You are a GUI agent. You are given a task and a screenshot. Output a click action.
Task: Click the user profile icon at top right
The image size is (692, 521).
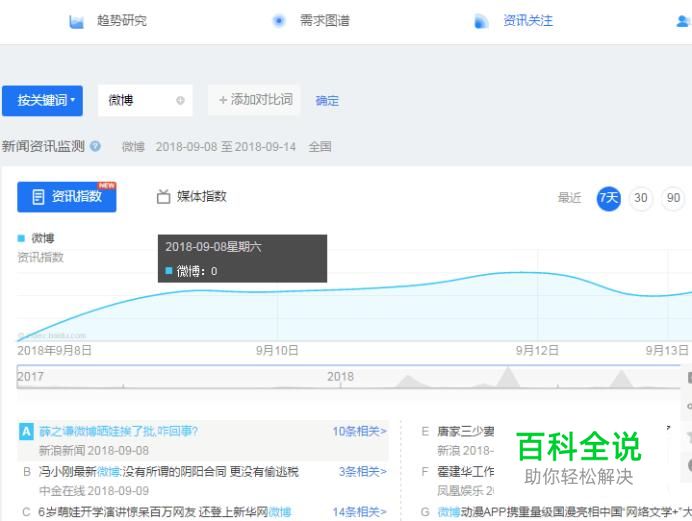pyautogui.click(x=684, y=21)
